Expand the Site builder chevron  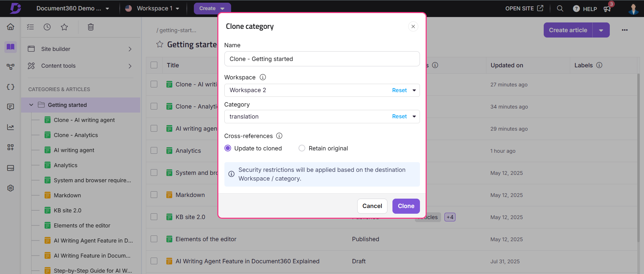click(x=130, y=49)
